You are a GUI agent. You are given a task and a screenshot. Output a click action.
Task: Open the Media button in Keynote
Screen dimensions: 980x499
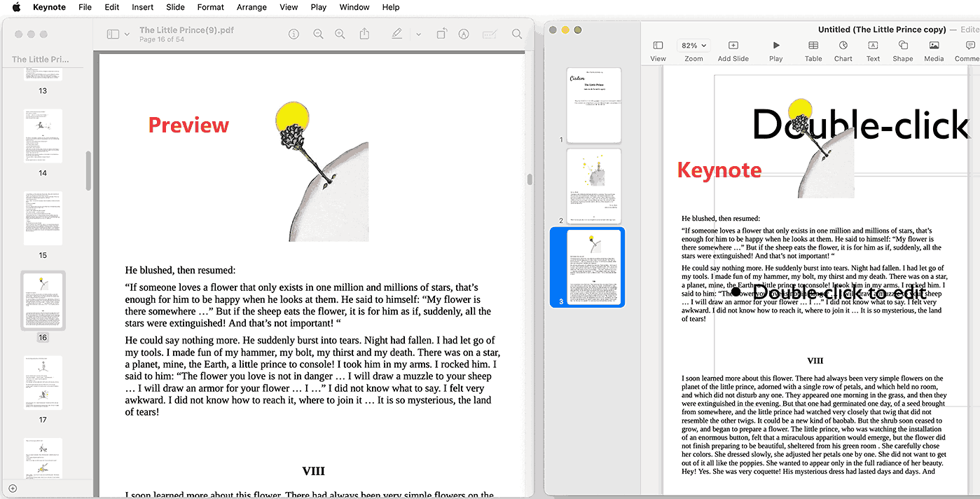934,51
